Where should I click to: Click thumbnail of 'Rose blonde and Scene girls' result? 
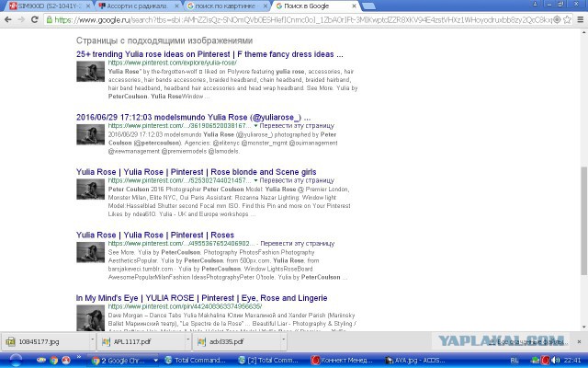pos(90,190)
